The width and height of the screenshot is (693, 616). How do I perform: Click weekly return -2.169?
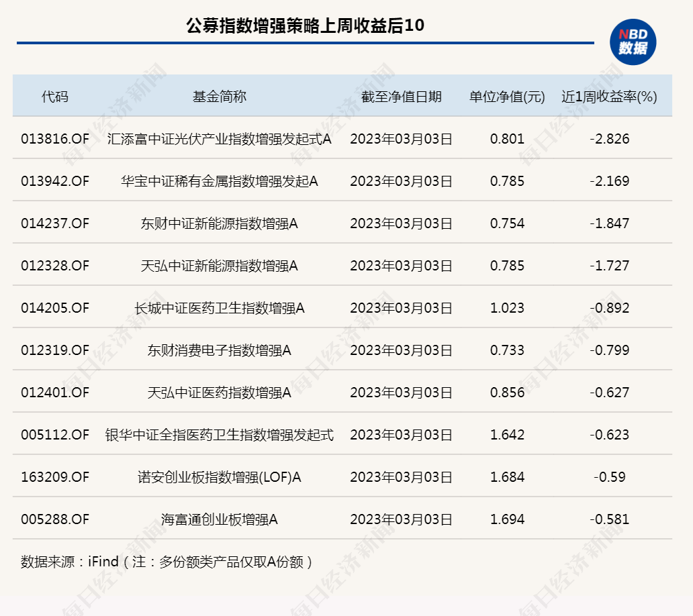coord(610,181)
